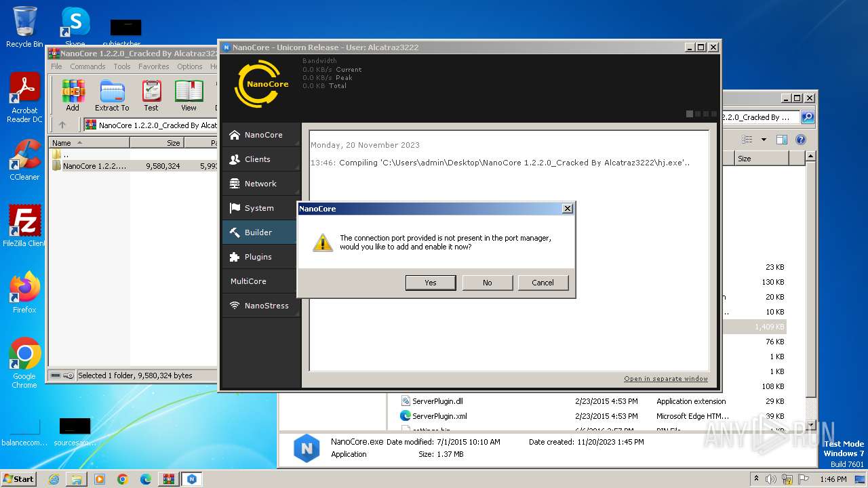
Task: Click Edge taskbar icon
Action: [x=146, y=479]
